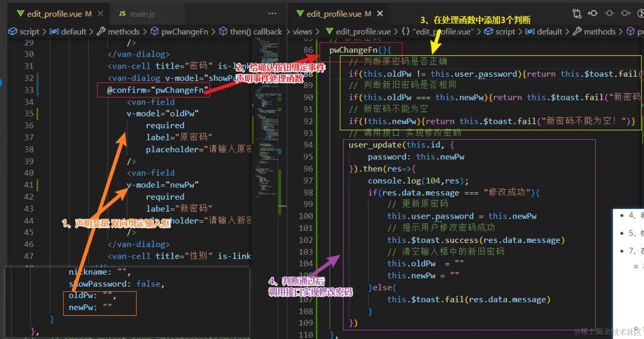Open right breadcrumb 'default' dropdown
The image size is (644, 339).
[544, 32]
